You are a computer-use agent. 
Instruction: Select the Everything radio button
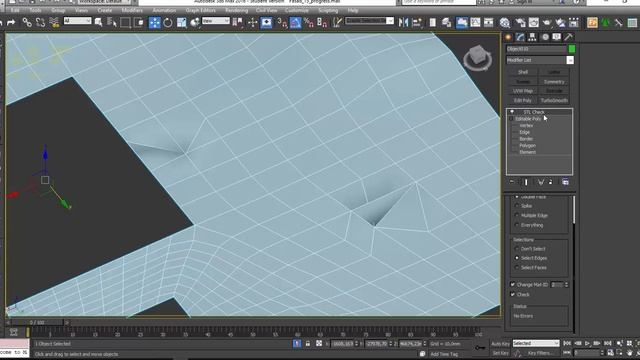click(517, 225)
